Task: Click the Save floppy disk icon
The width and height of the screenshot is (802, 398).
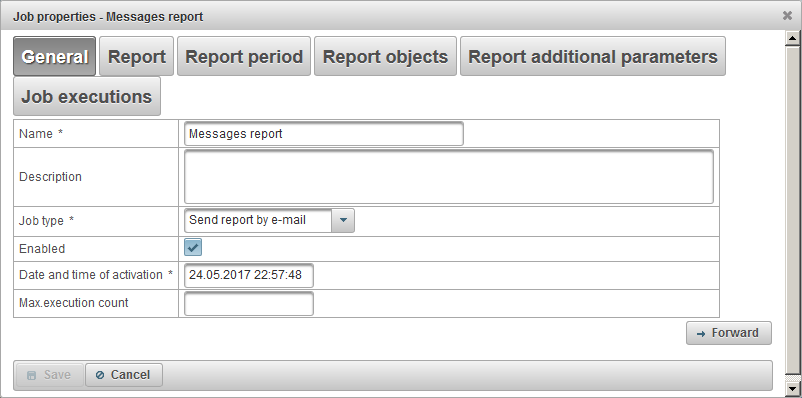Action: pos(32,375)
